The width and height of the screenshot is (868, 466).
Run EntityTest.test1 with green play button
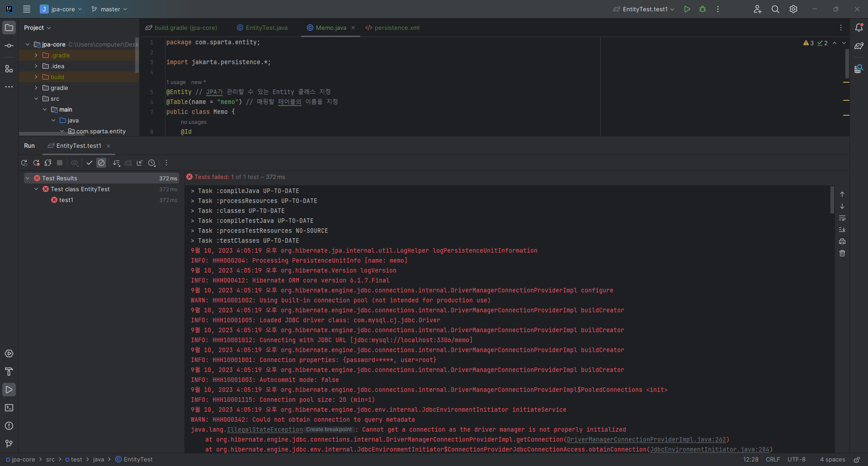click(687, 9)
